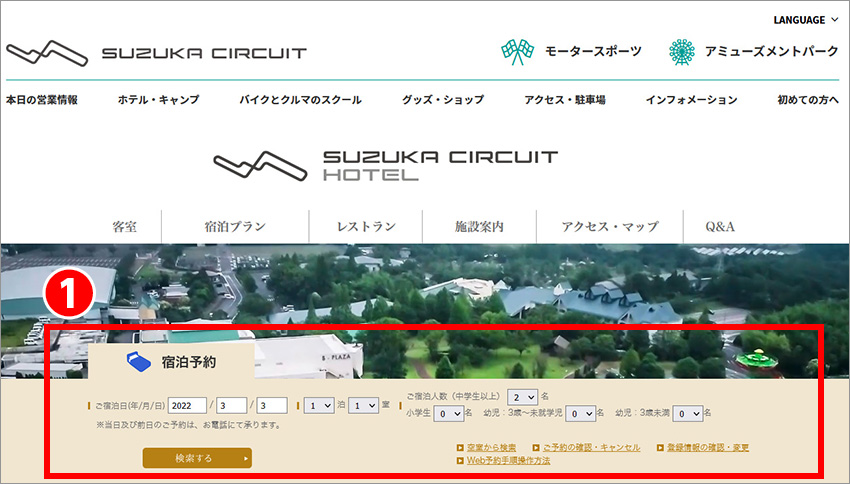Click the year field showing 2022
Screen dimensions: 850x484
point(187,405)
